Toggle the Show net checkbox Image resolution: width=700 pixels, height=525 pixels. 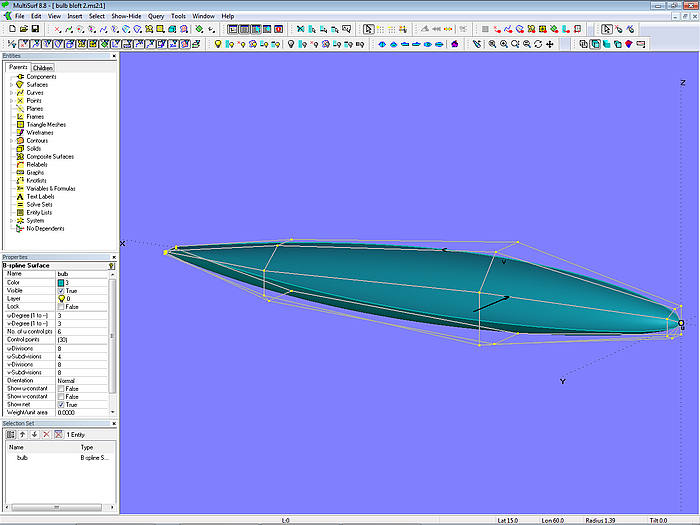point(62,404)
